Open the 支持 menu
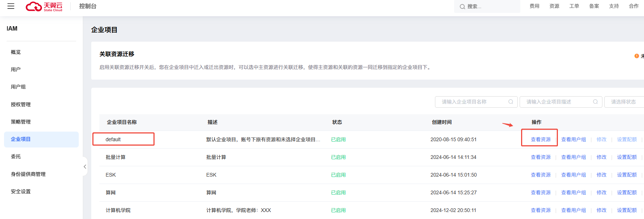 tap(614, 6)
